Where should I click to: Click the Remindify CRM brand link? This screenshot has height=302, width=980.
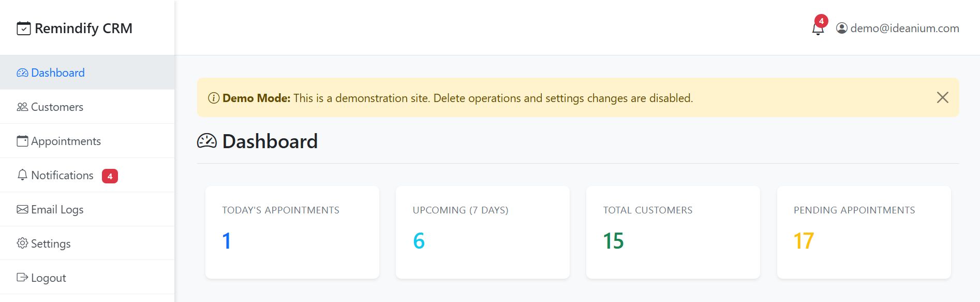pos(83,28)
